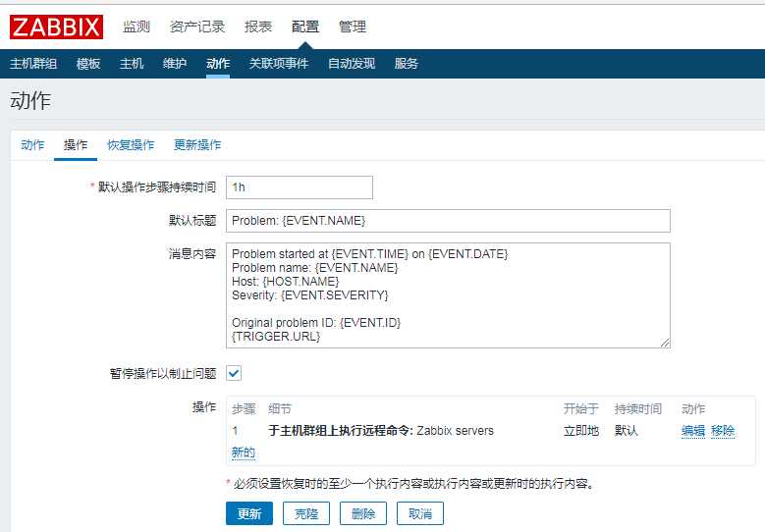The height and width of the screenshot is (532, 765).
Task: Click the 立即地 start value
Action: pos(581,431)
